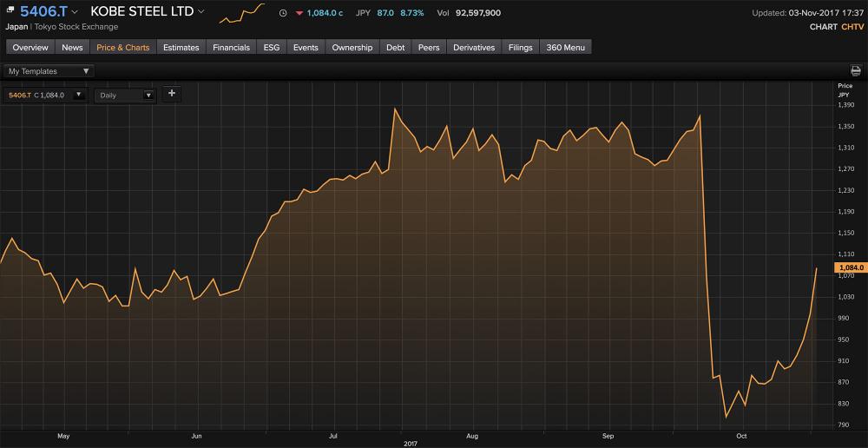
Task: Click the Sep label on the time axis
Action: coord(608,436)
